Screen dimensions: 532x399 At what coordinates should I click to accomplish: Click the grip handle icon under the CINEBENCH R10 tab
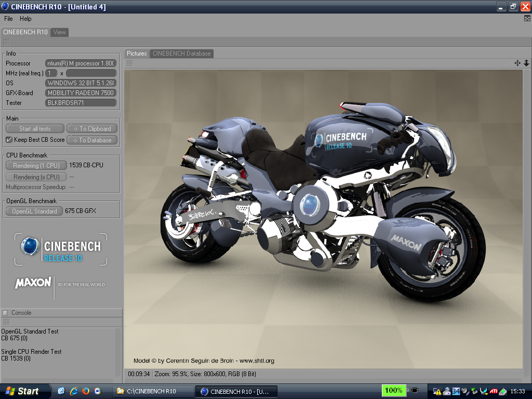coord(6,42)
